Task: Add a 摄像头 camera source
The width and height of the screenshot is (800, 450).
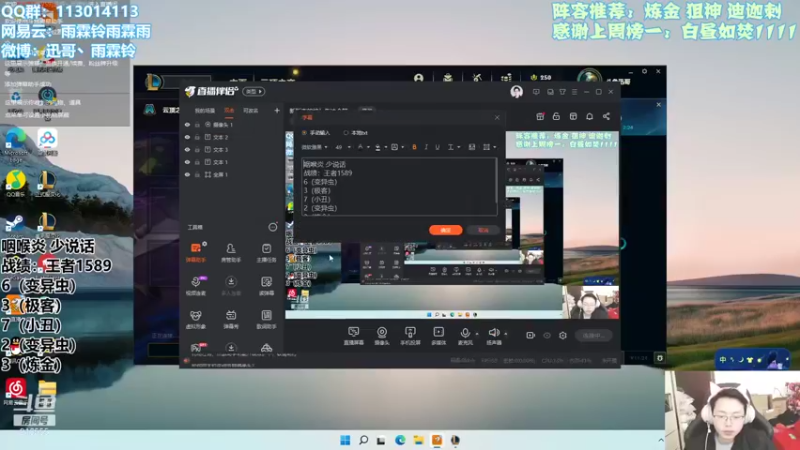Action: click(x=382, y=336)
